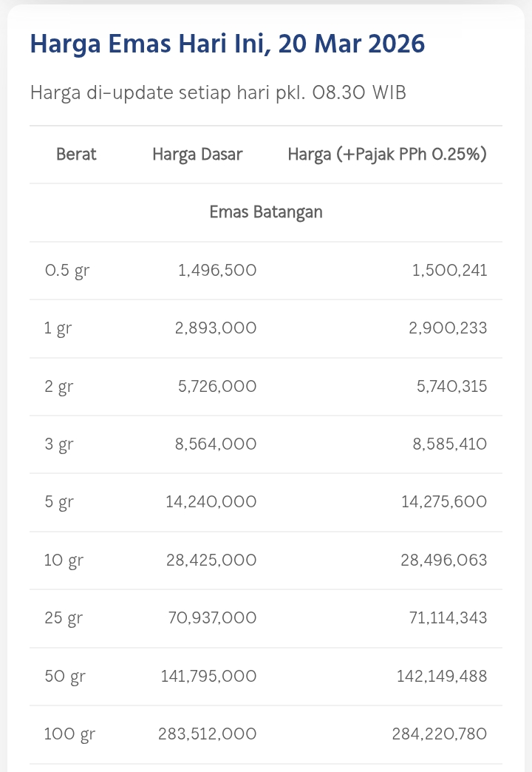Select the Emas Batangan section label
The height and width of the screenshot is (772, 532).
[266, 212]
